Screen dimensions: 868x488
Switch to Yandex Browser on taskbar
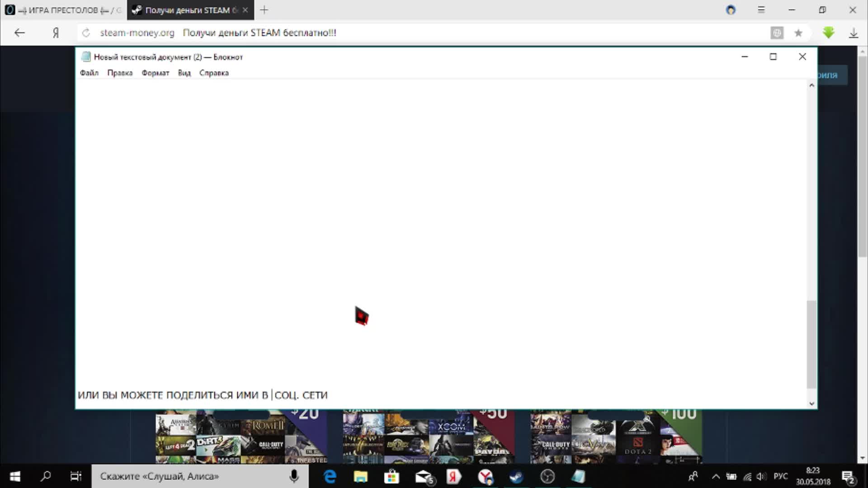point(486,476)
